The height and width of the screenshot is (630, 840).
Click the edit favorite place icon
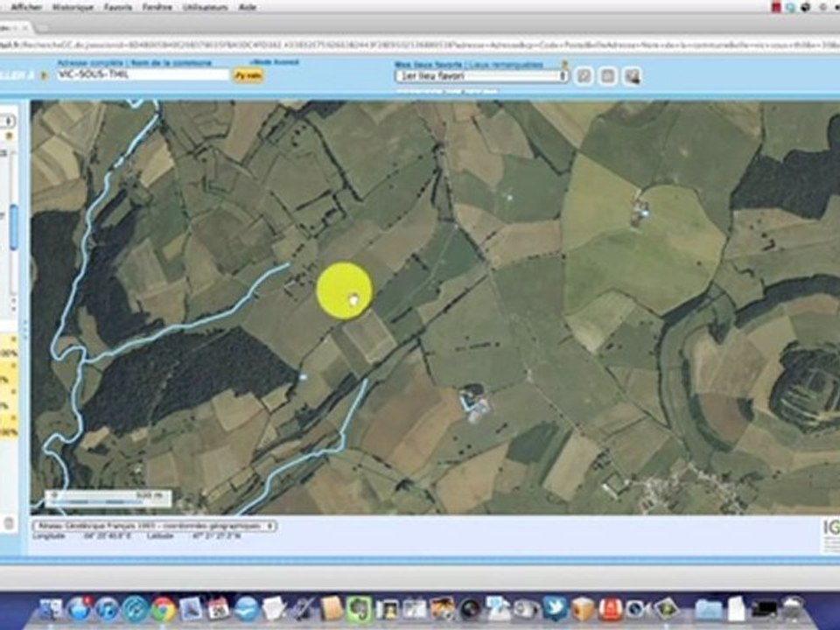point(584,76)
